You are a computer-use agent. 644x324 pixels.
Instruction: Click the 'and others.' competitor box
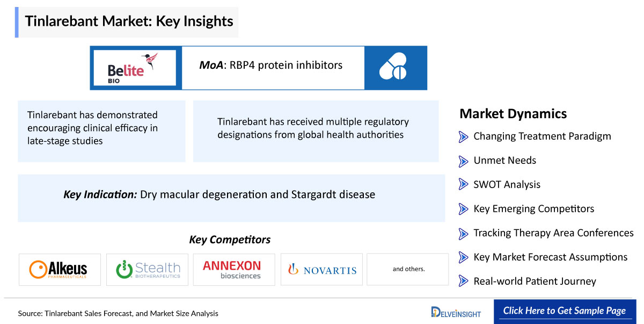tap(408, 269)
